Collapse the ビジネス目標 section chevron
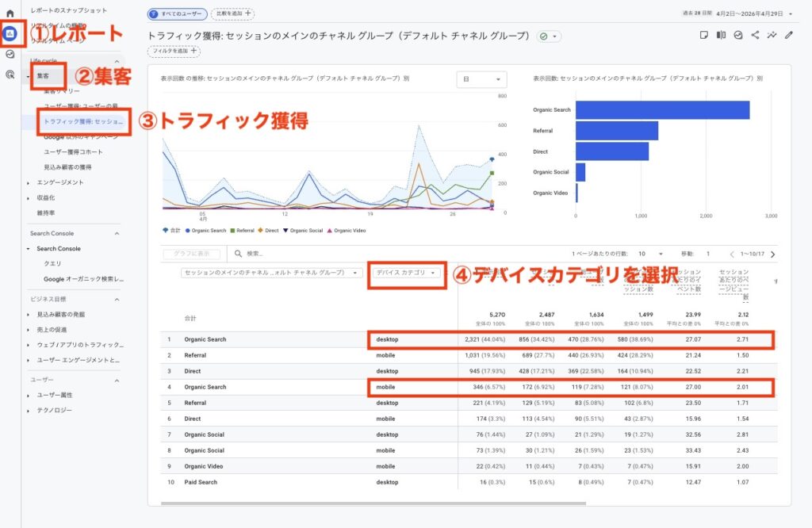This screenshot has width=812, height=528. [x=117, y=299]
